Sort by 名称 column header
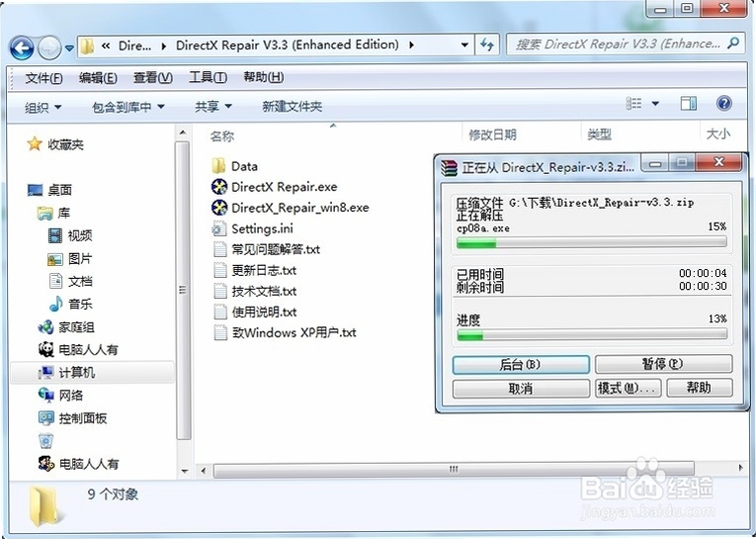This screenshot has width=756, height=539. click(x=221, y=135)
